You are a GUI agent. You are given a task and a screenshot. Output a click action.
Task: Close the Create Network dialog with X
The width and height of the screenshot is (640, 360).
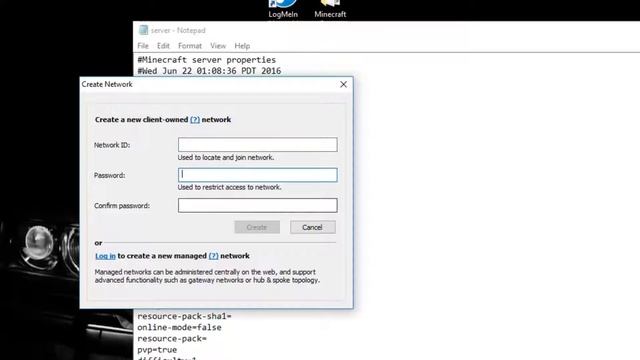tap(343, 84)
